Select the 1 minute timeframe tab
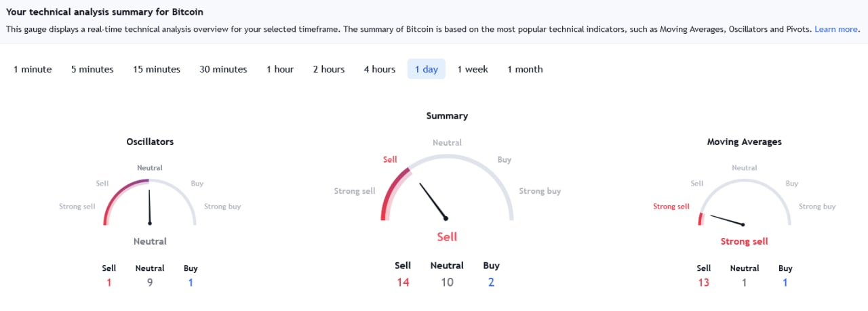 [33, 69]
